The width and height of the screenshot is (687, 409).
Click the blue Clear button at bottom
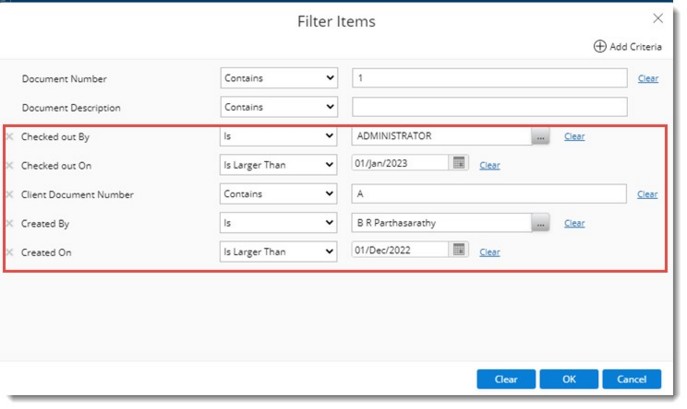[506, 379]
